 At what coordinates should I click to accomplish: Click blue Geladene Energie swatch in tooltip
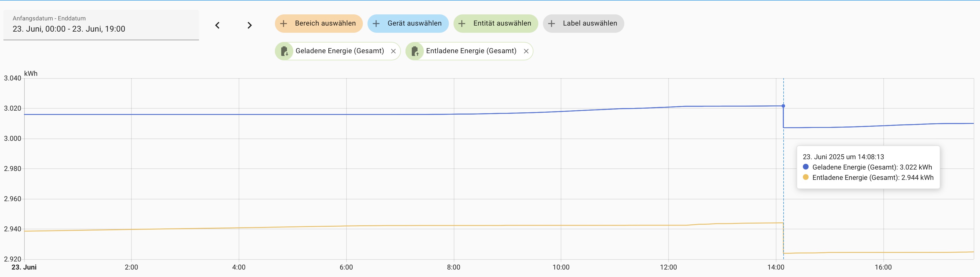tap(805, 167)
